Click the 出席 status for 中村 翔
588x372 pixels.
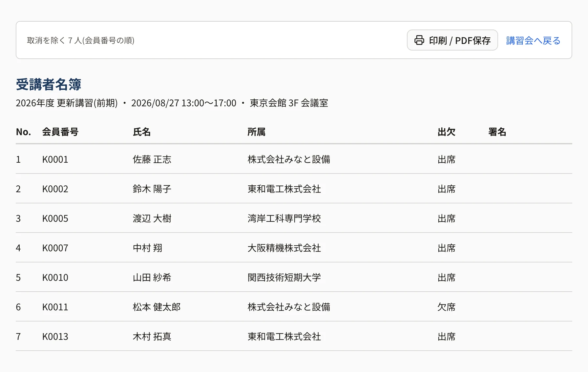[x=447, y=248]
